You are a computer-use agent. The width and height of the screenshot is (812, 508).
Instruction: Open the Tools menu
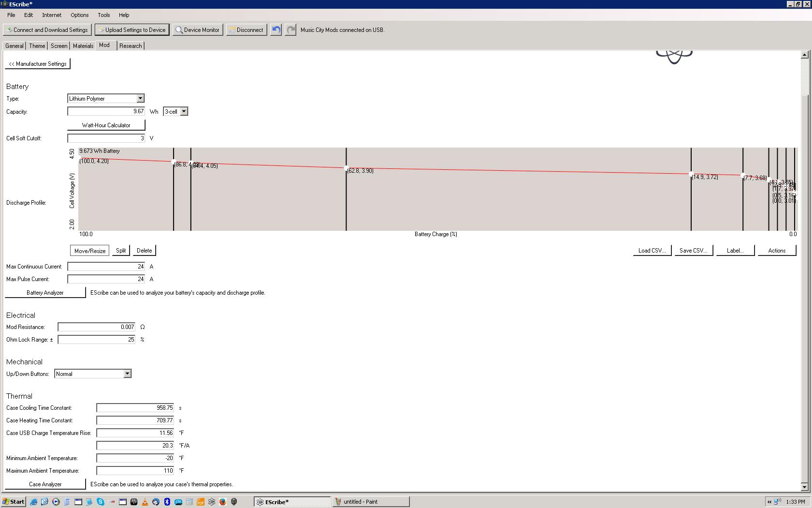point(103,15)
